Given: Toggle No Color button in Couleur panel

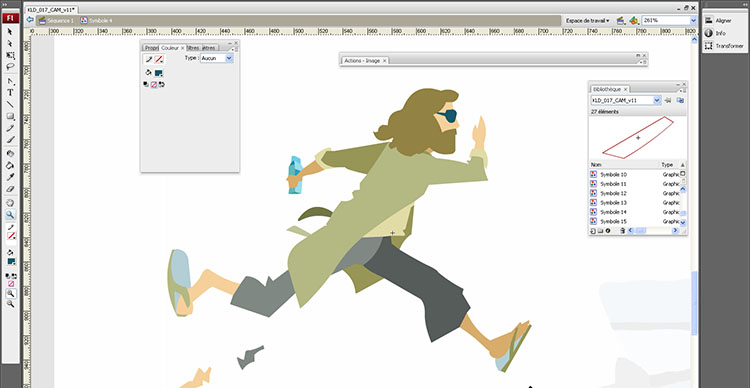Looking at the screenshot, I should coord(154,84).
